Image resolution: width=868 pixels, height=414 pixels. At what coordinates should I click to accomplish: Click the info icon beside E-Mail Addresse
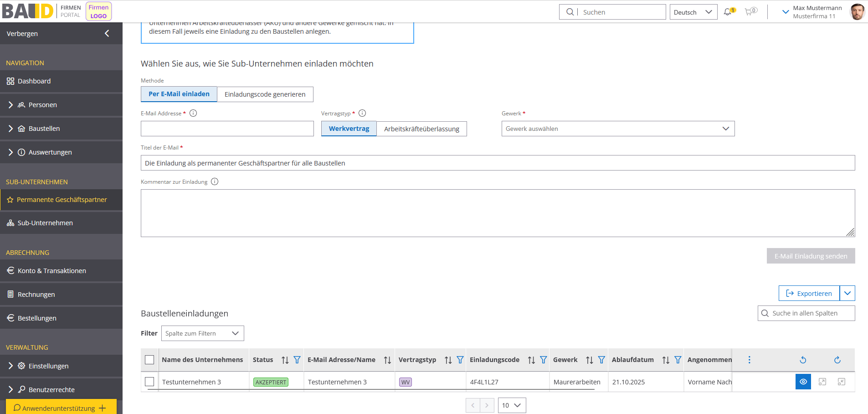pos(193,113)
